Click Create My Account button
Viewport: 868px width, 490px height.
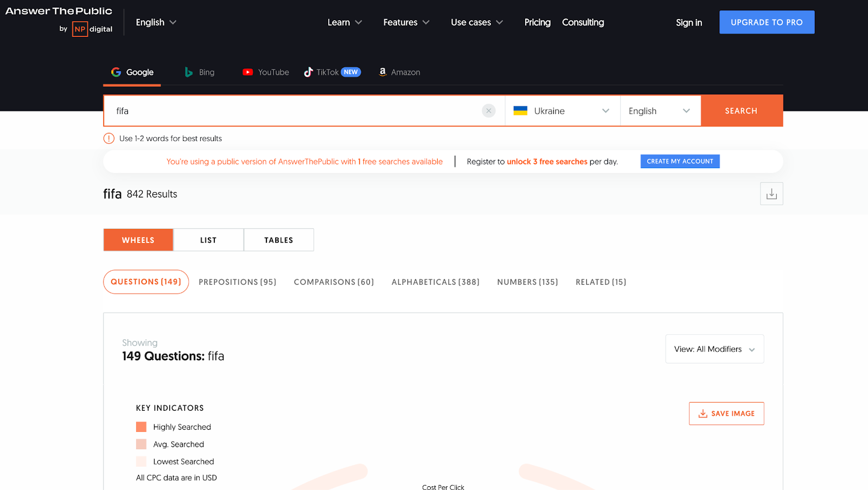[x=680, y=161]
